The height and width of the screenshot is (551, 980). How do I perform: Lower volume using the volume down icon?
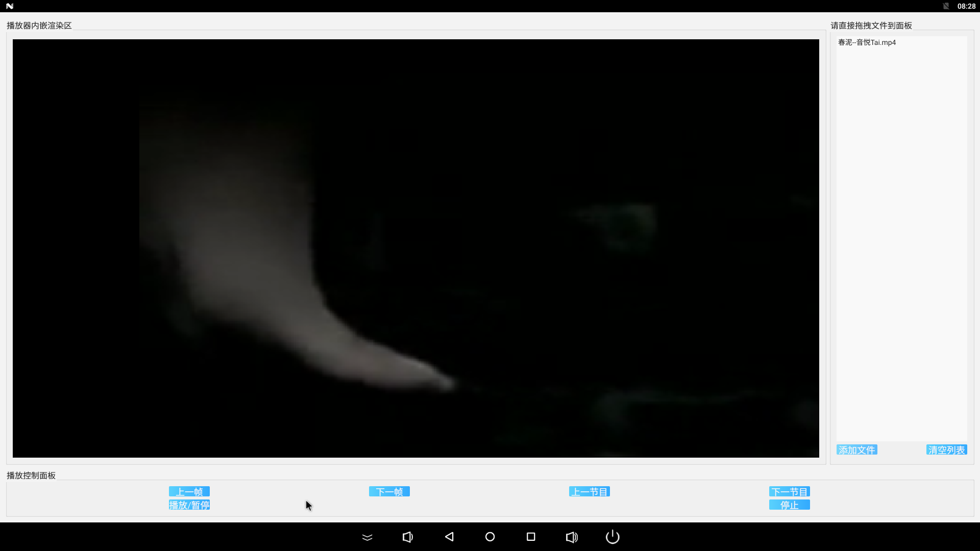click(x=408, y=537)
